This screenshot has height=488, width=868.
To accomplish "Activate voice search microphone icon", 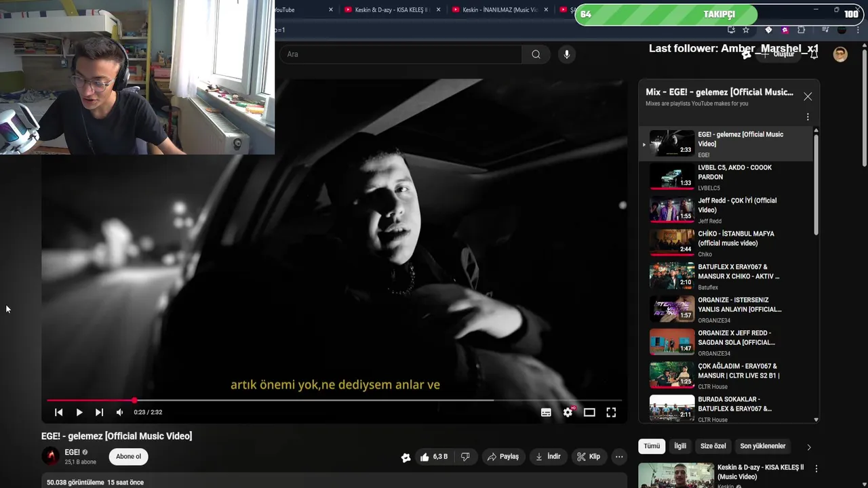I will click(567, 54).
